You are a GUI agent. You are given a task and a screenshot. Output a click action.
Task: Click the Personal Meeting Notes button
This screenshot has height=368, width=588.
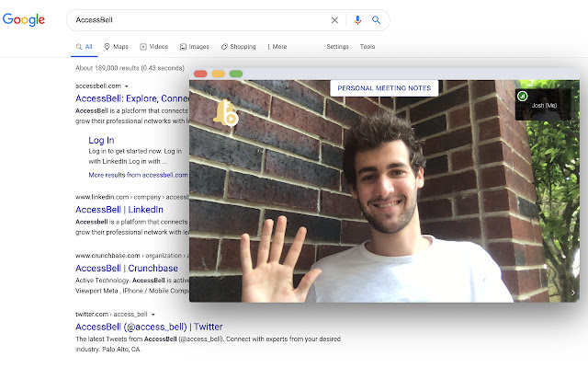384,88
